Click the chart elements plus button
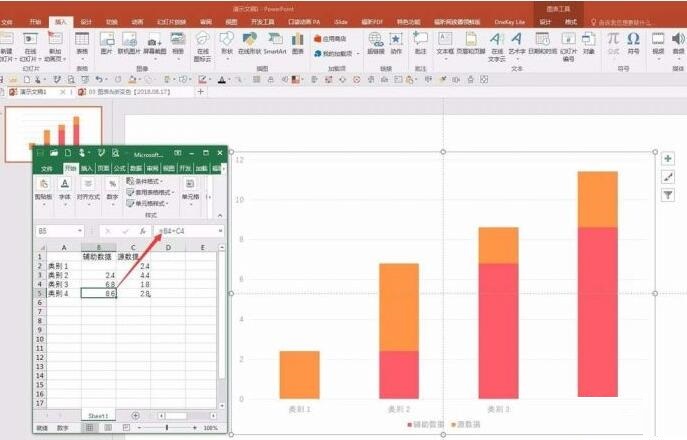Image resolution: width=687 pixels, height=440 pixels. point(668,159)
